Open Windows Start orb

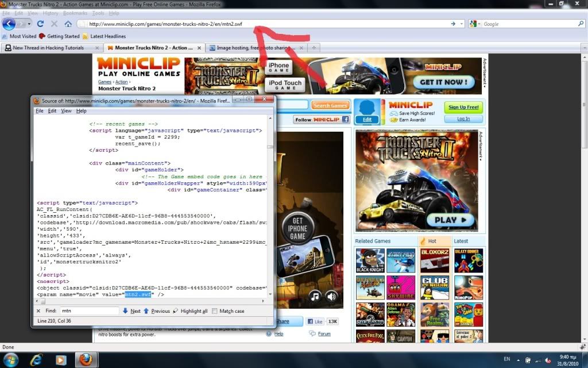tap(10, 360)
